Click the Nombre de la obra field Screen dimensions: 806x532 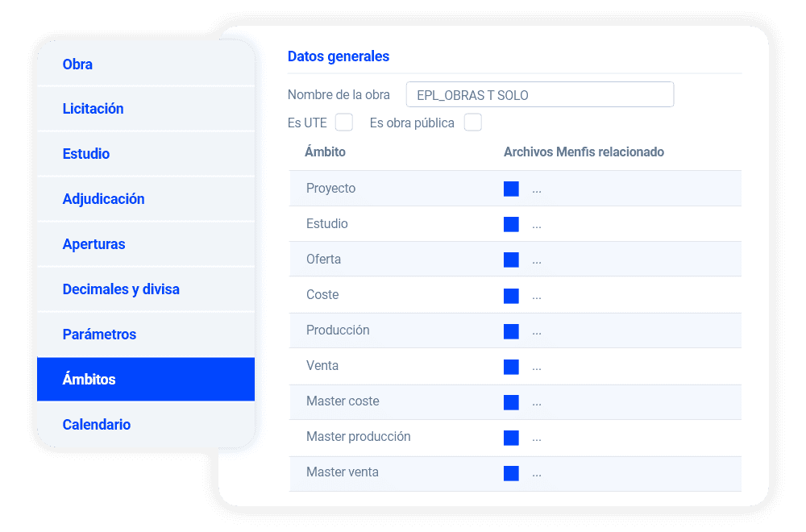[x=540, y=95]
